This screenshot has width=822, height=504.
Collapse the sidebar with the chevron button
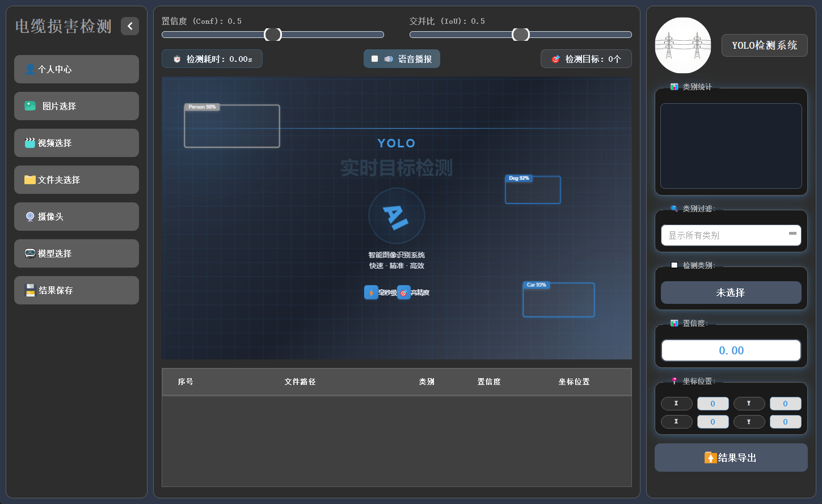(x=130, y=26)
